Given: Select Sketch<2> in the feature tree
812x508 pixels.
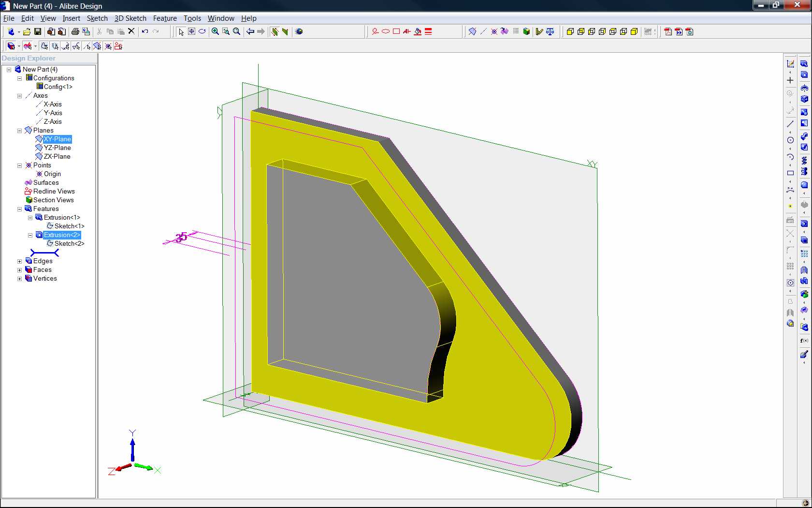Looking at the screenshot, I should pyautogui.click(x=69, y=243).
